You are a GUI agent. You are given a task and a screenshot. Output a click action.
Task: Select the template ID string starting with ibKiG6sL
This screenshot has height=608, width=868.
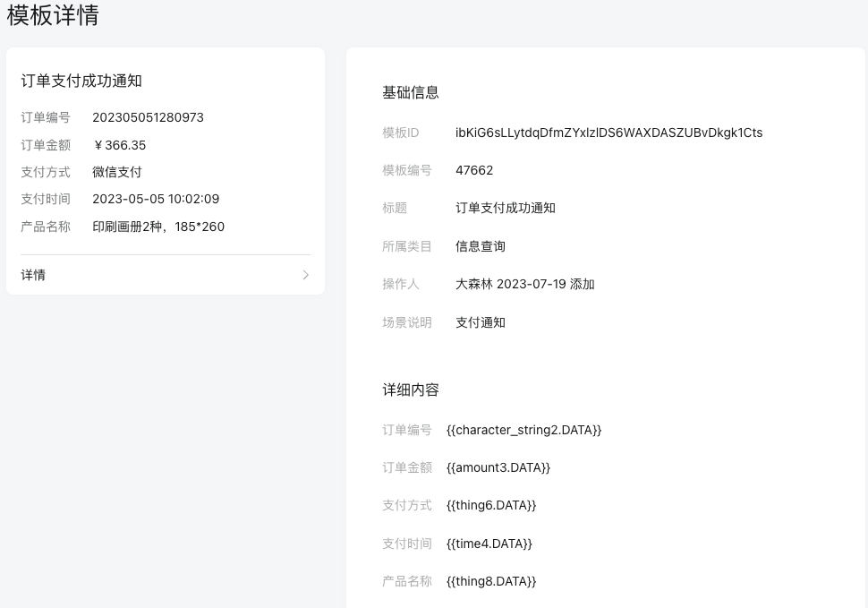point(608,133)
